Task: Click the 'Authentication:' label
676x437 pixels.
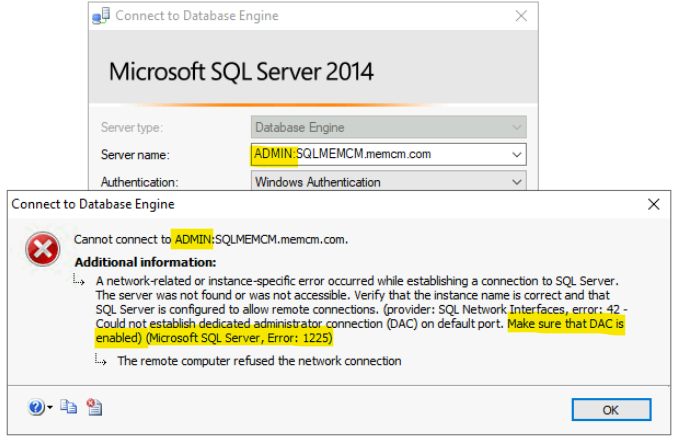Action: pos(139,182)
